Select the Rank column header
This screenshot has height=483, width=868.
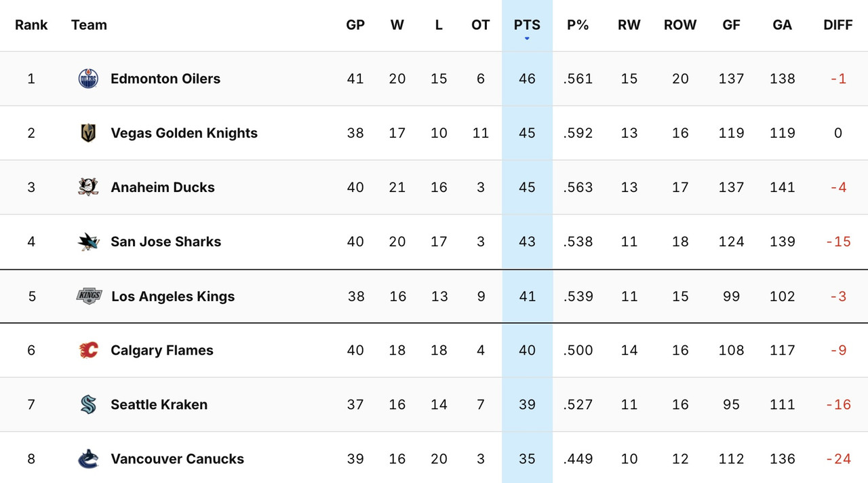(x=31, y=24)
